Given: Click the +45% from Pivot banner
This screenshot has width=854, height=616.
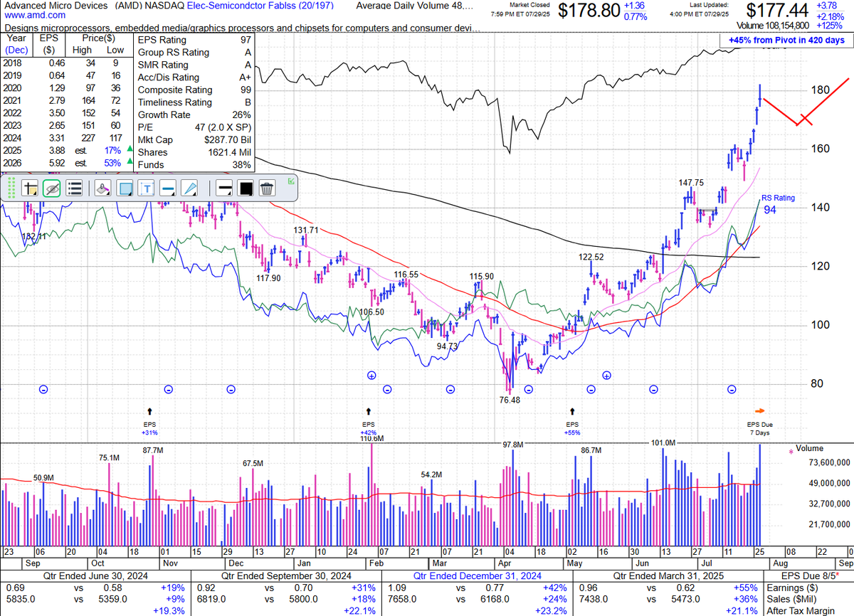Looking at the screenshot, I should coord(786,41).
